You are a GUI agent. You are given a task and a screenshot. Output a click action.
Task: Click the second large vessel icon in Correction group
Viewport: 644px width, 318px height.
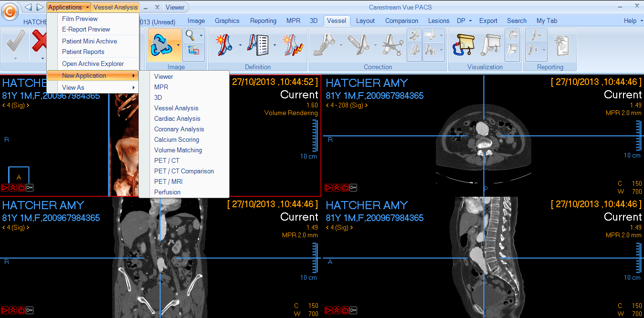click(x=359, y=45)
